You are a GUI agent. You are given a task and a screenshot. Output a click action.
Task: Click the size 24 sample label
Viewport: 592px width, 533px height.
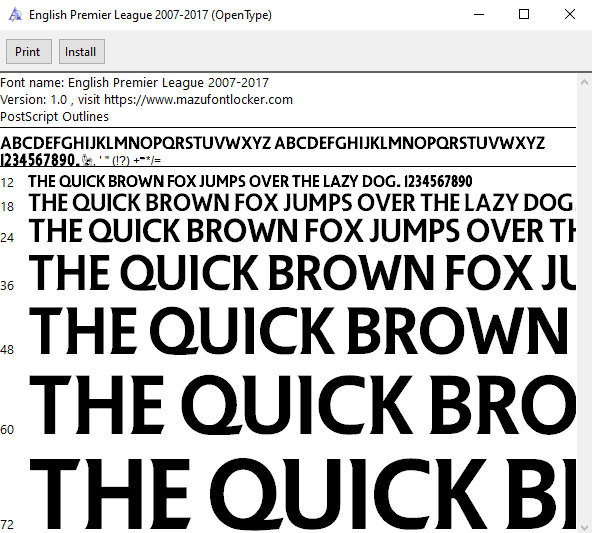tap(7, 238)
